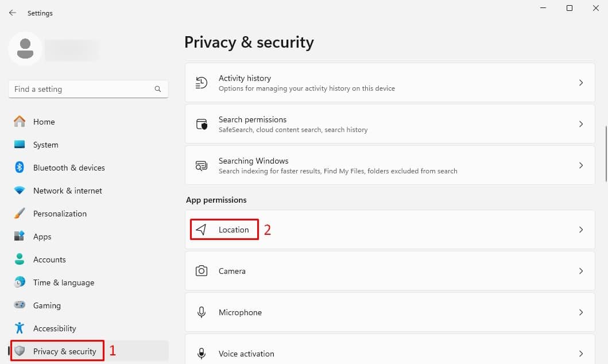This screenshot has width=608, height=364.
Task: Open Voice activation chevron arrow
Action: coord(581,354)
